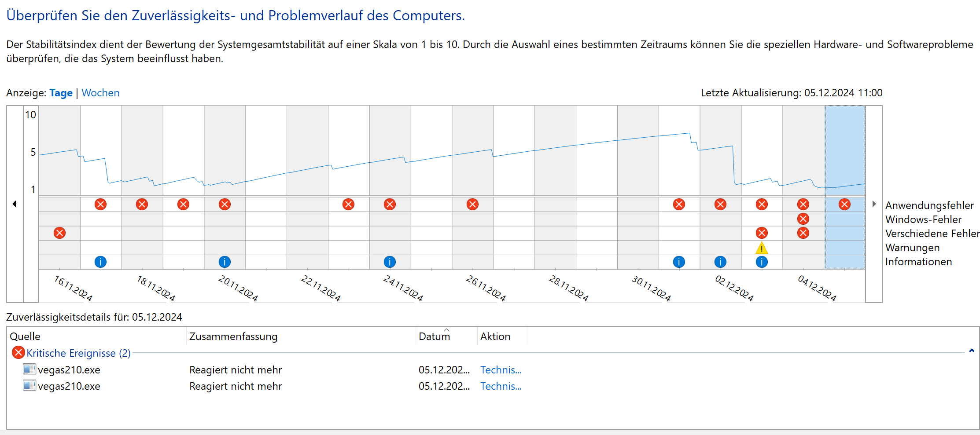Screen dimensions: 980x435
Task: Switch chart view to Wochen
Action: click(x=100, y=93)
